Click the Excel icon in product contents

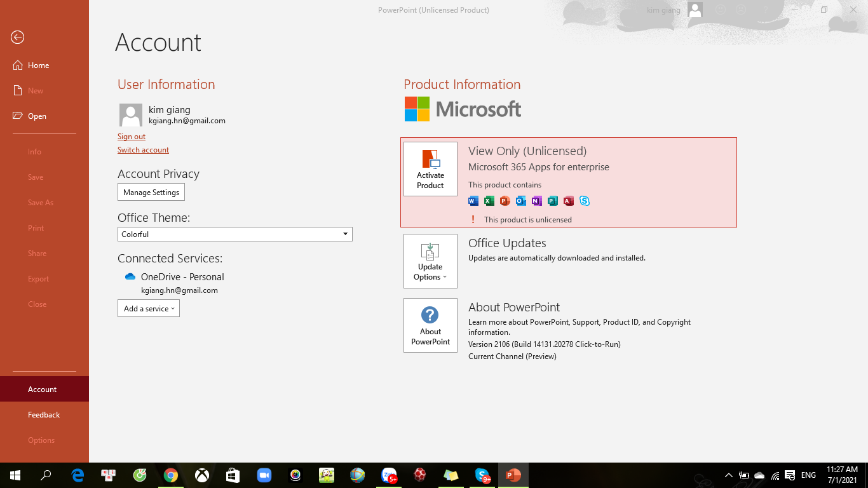pos(489,201)
